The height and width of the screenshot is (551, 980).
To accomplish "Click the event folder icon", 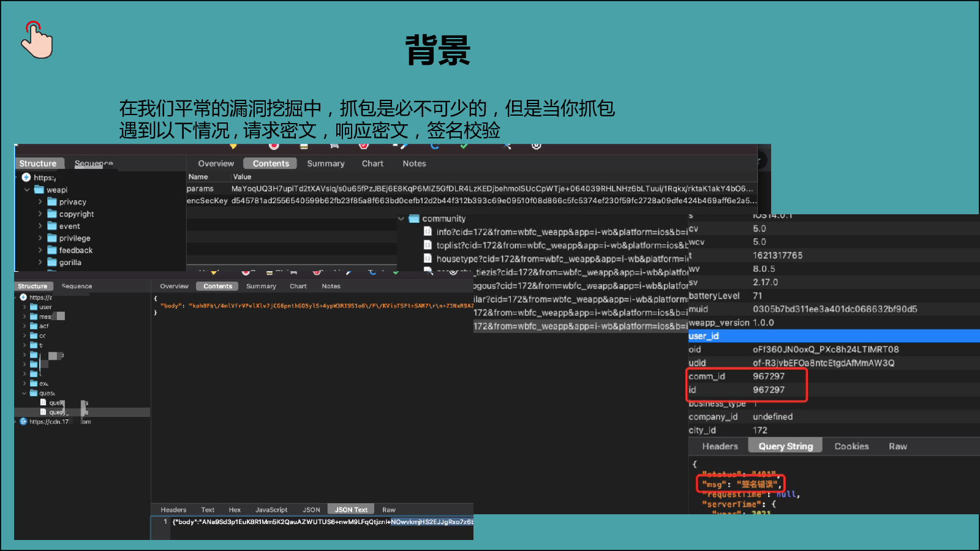I will [52, 226].
